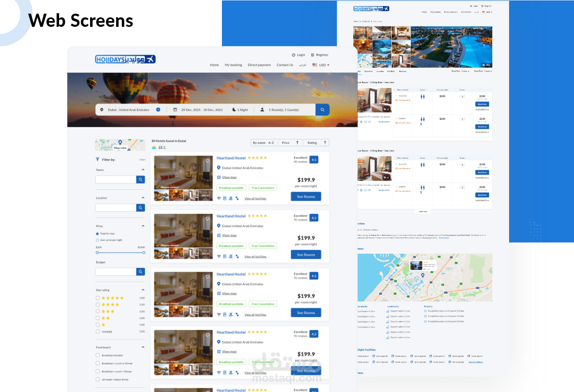574x392 pixels.
Task: Click the blue search button in the hero search bar
Action: click(322, 110)
